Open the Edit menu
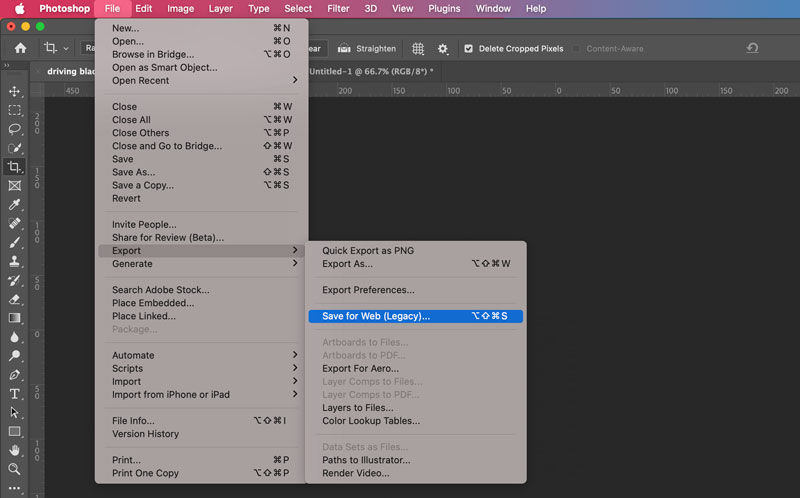The width and height of the screenshot is (800, 498). point(143,9)
